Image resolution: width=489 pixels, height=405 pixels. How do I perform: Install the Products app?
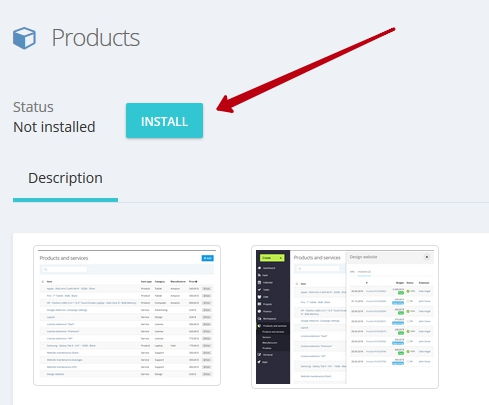tap(164, 121)
